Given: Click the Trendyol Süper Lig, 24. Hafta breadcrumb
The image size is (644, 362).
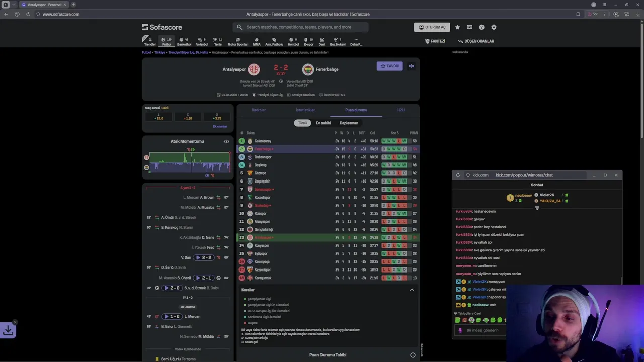Looking at the screenshot, I should coord(189,52).
